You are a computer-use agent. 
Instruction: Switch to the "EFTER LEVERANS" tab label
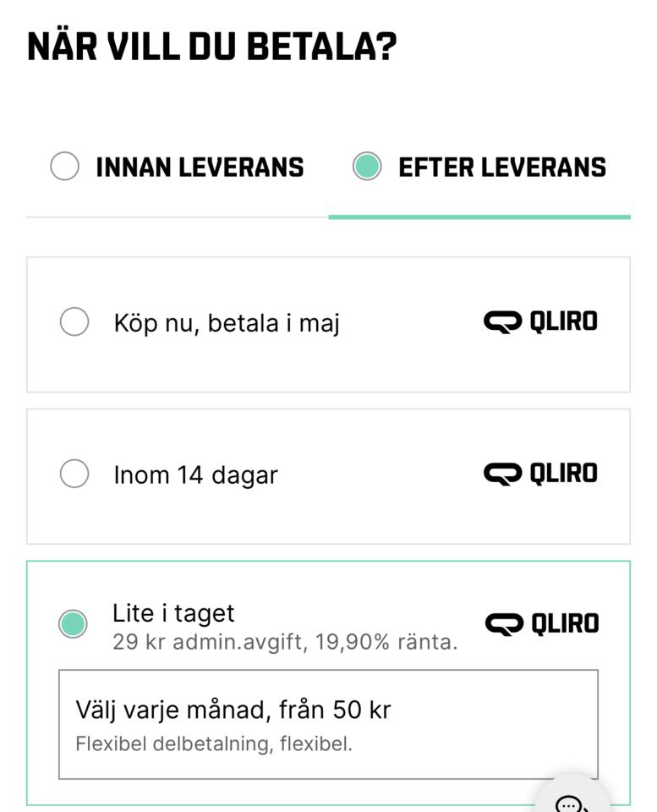click(x=502, y=167)
